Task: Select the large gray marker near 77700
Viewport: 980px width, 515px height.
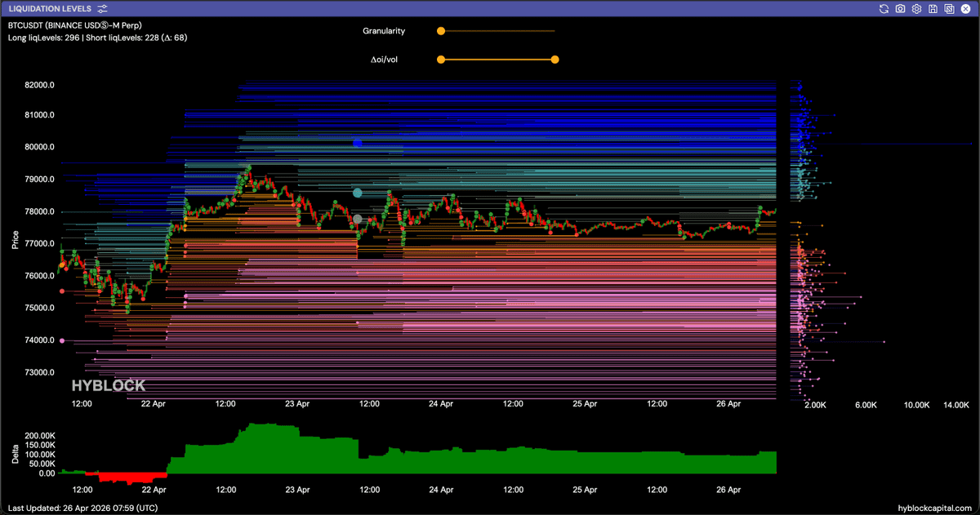Action: click(x=358, y=219)
